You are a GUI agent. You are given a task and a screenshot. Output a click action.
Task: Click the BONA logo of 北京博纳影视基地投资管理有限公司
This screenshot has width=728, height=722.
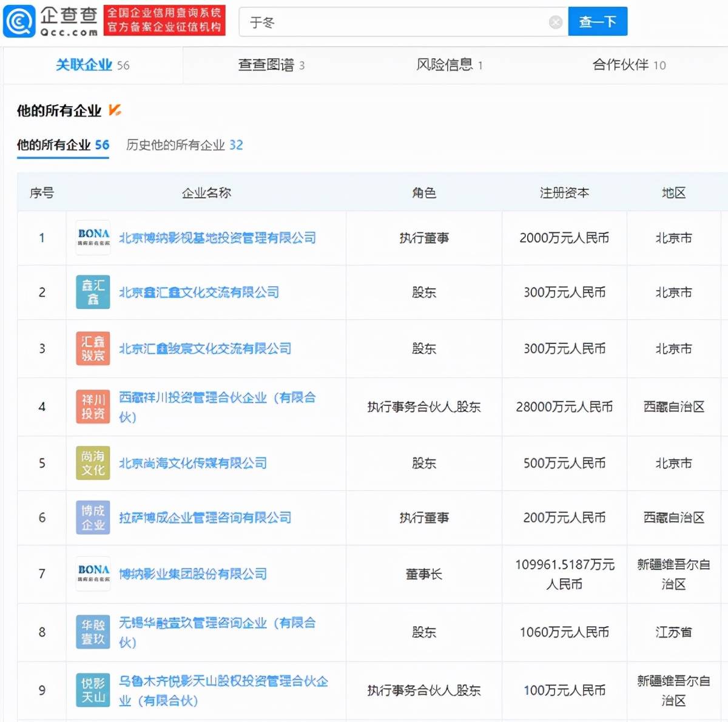click(92, 238)
